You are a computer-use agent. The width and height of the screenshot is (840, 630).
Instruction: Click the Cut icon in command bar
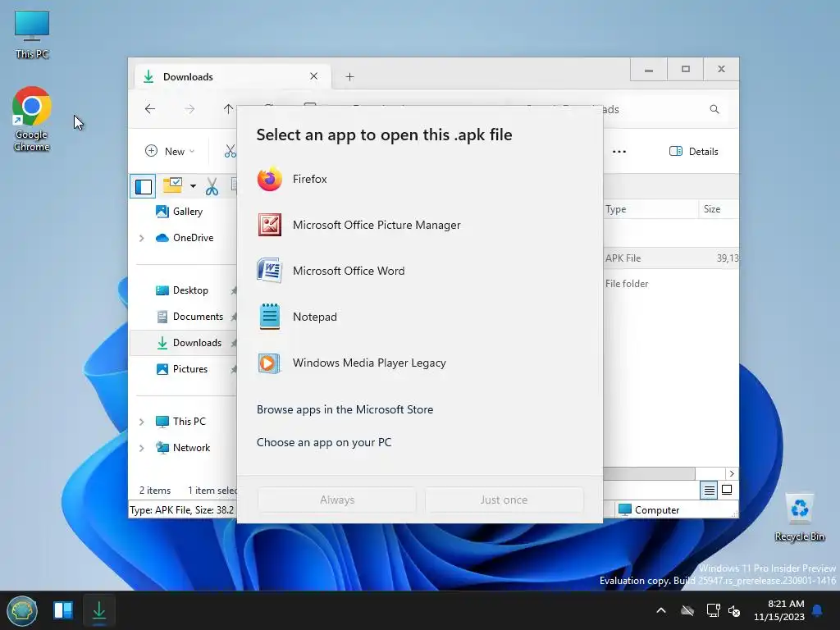[x=230, y=152]
